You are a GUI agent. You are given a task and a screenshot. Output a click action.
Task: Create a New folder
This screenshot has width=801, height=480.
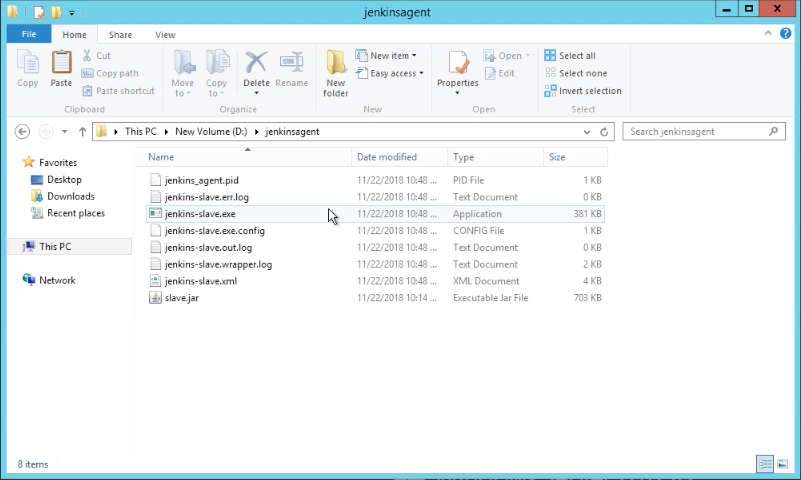pos(336,74)
